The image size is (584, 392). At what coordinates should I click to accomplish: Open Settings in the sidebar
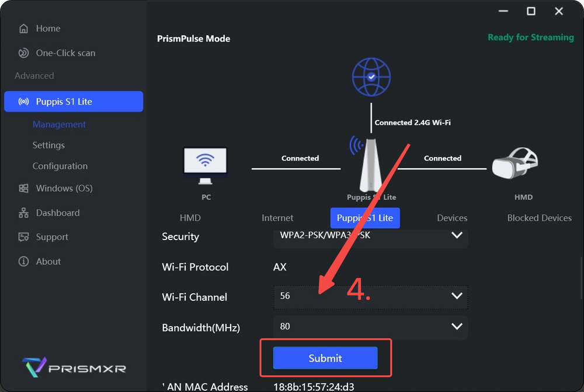[48, 145]
